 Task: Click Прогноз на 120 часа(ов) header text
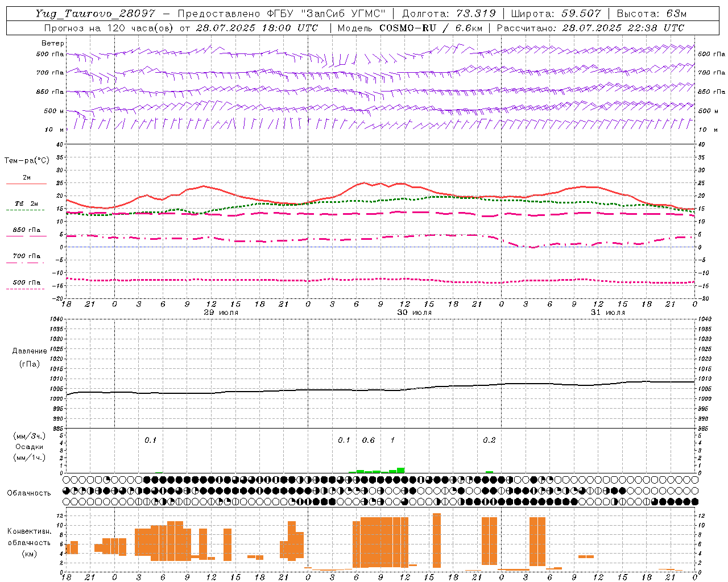[109, 28]
